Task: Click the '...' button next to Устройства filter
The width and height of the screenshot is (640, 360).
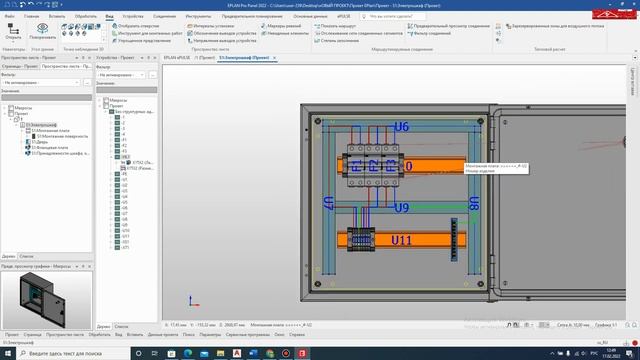Action: (153, 75)
